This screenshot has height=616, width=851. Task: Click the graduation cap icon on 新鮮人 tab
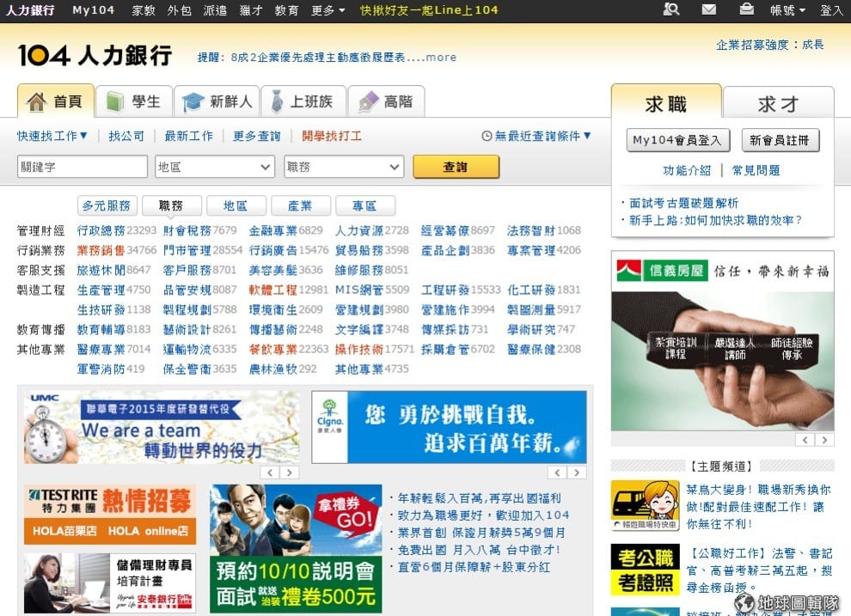tap(193, 101)
